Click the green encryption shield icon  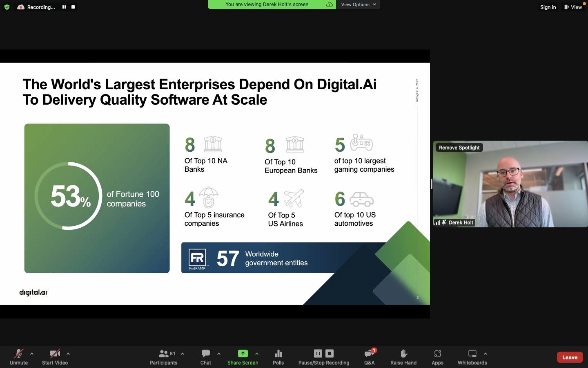pyautogui.click(x=7, y=7)
